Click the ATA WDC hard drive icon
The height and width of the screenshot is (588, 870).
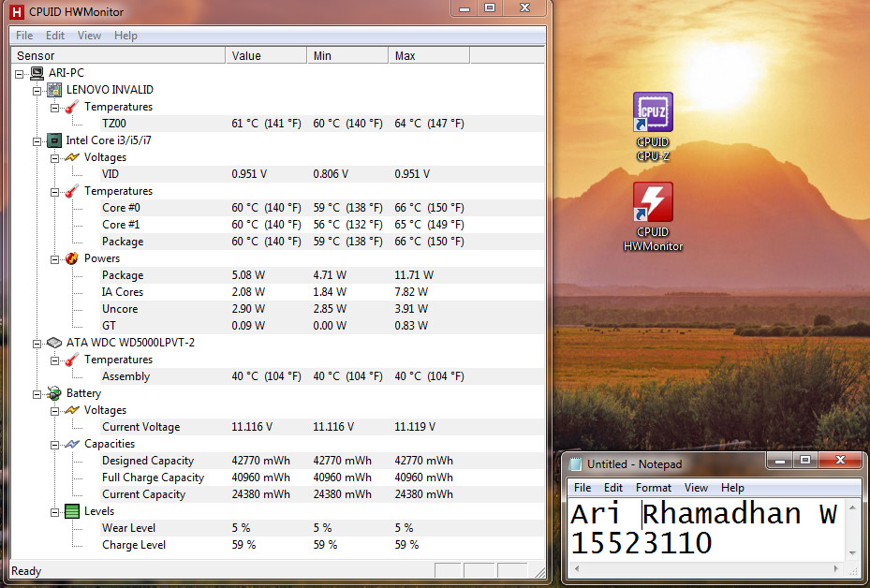tap(54, 343)
